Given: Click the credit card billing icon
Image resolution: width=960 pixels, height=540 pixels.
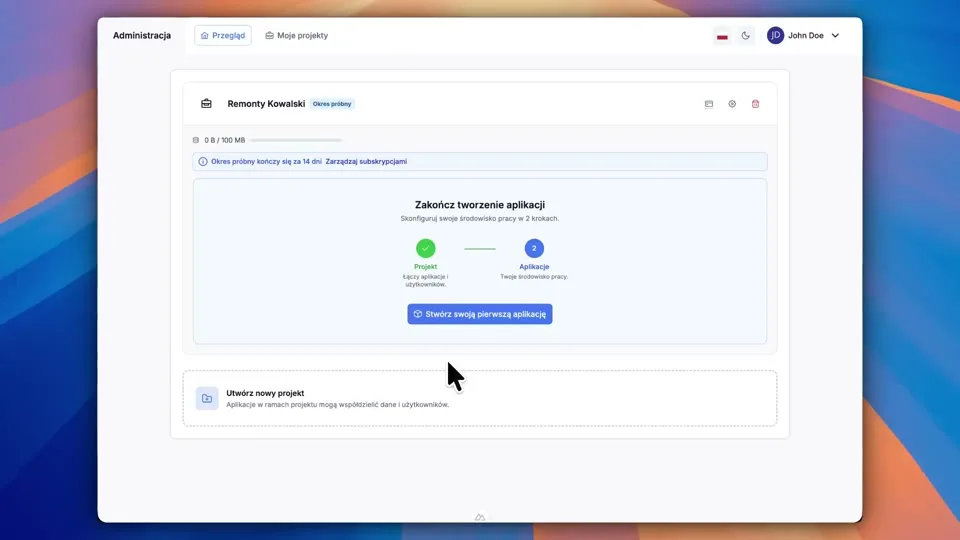Looking at the screenshot, I should click(x=709, y=104).
